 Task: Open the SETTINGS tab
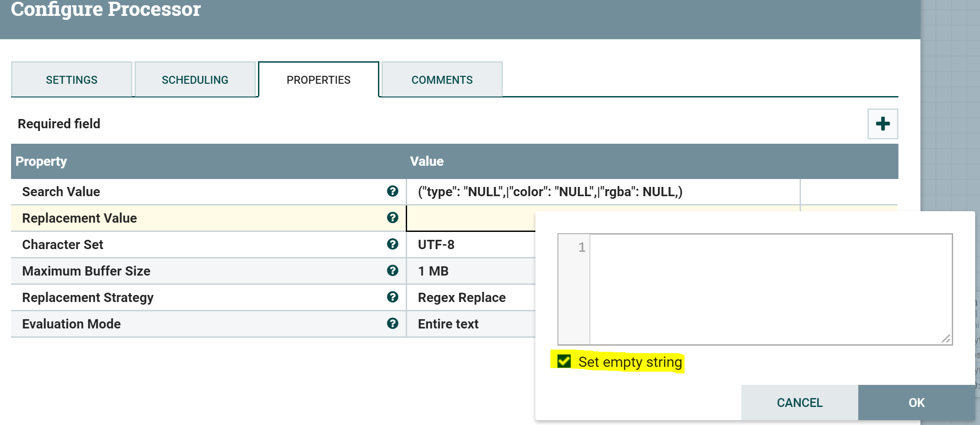pos(71,80)
